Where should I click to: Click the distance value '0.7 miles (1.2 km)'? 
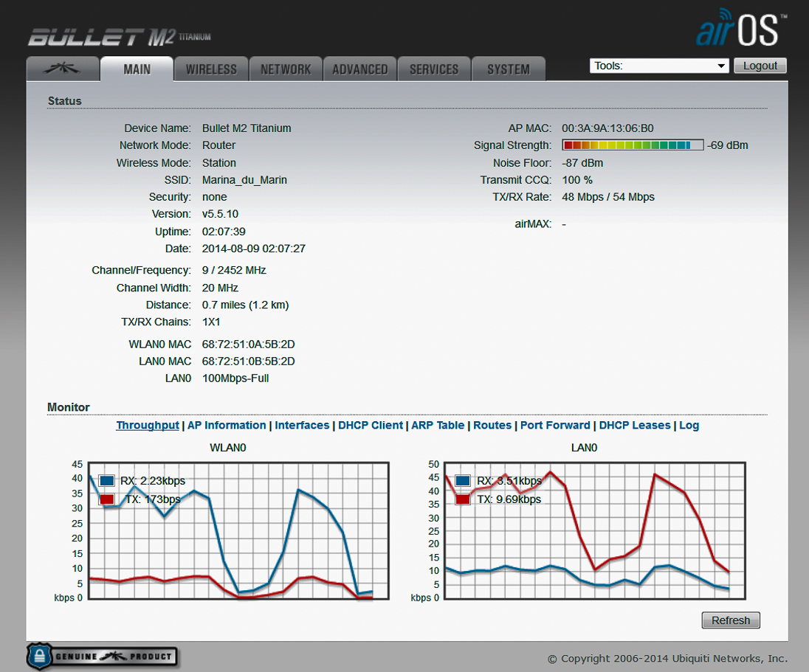pos(246,305)
